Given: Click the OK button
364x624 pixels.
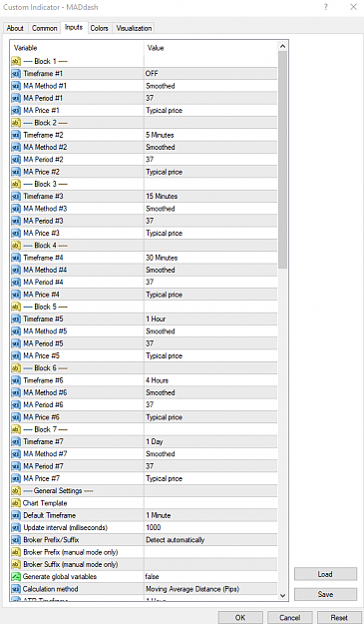Looking at the screenshot, I should click(240, 617).
